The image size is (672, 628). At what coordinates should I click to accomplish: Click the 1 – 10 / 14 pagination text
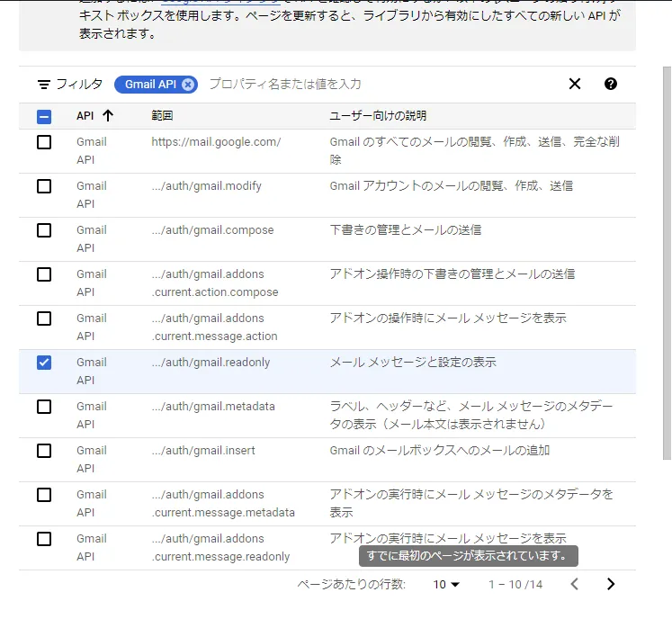[515, 584]
